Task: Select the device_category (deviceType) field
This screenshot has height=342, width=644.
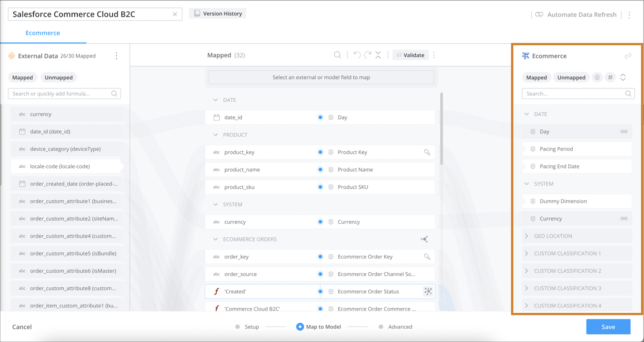Action: 66,149
